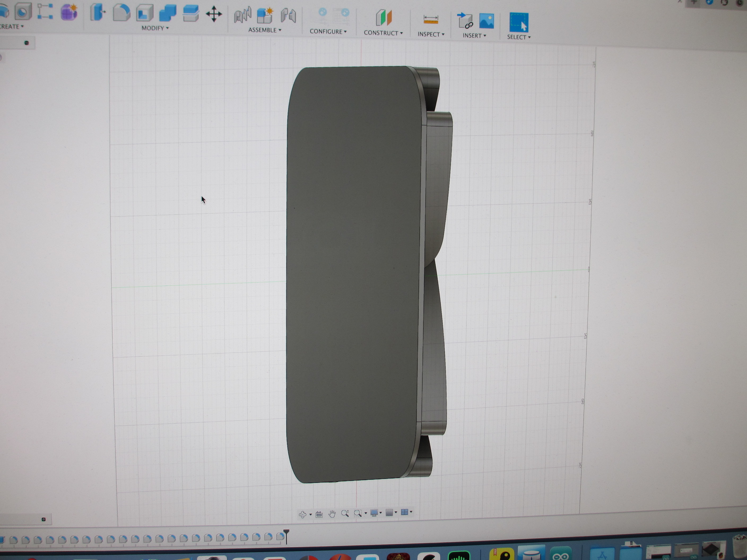This screenshot has width=747, height=560.
Task: Open the INSPECT menu
Action: pos(431,34)
